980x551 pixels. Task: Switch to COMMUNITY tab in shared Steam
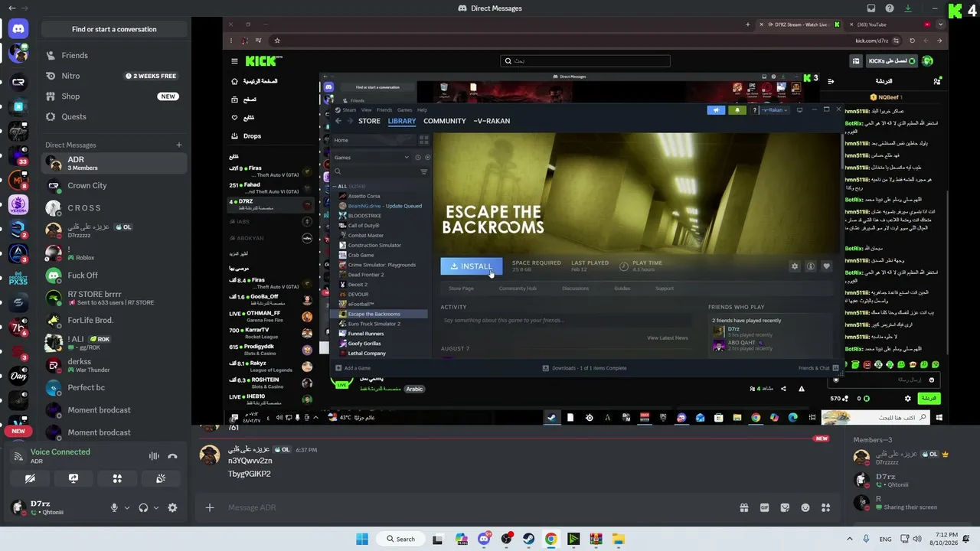pyautogui.click(x=445, y=121)
